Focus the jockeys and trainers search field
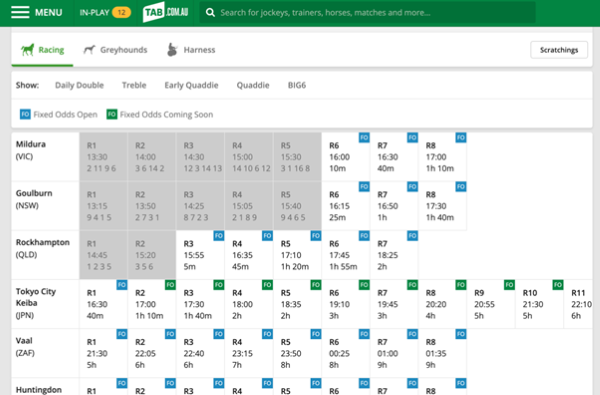600x395 pixels. [x=367, y=13]
